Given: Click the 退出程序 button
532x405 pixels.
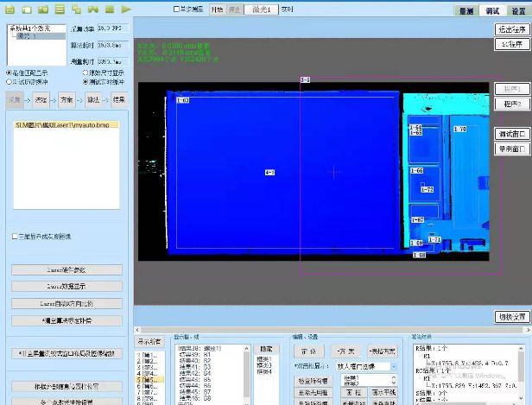Looking at the screenshot, I should tap(512, 29).
